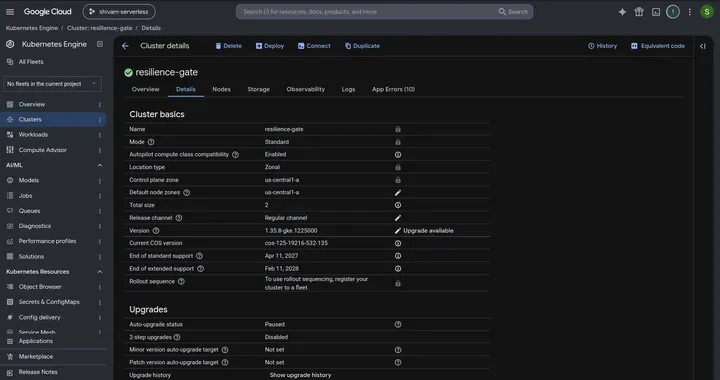
Task: Open Compute Advisor in the sidebar
Action: (x=43, y=150)
